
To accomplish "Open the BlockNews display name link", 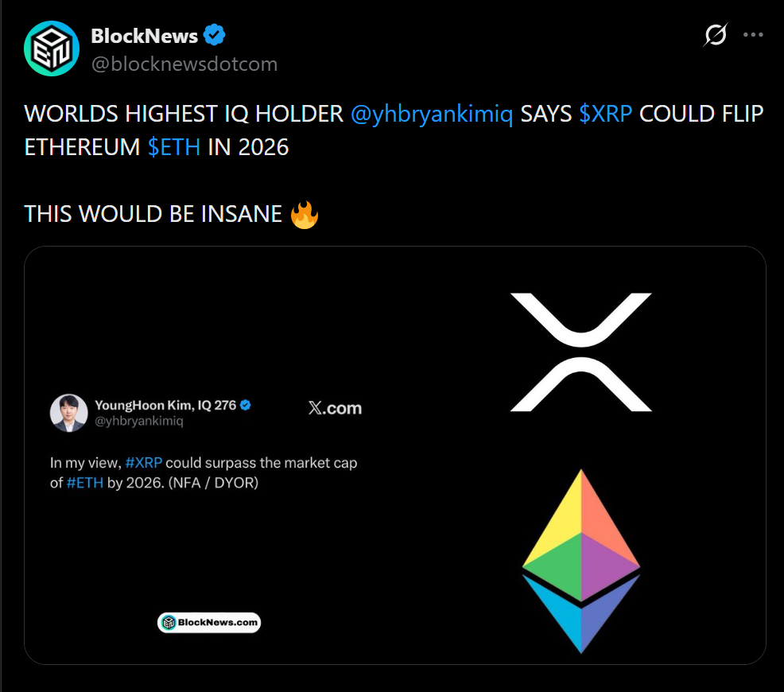I will click(144, 36).
